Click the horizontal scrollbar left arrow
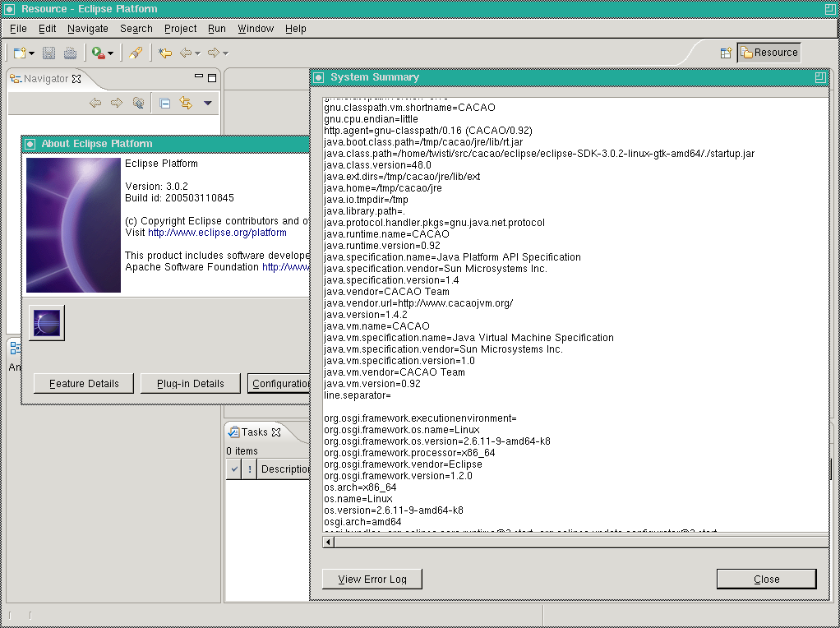 329,542
